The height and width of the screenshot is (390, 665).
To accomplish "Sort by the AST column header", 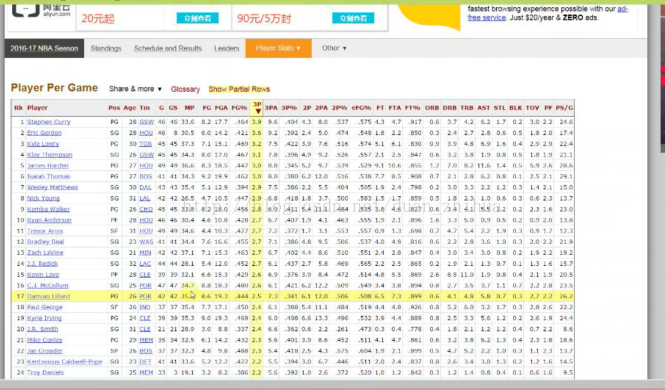I will point(483,108).
